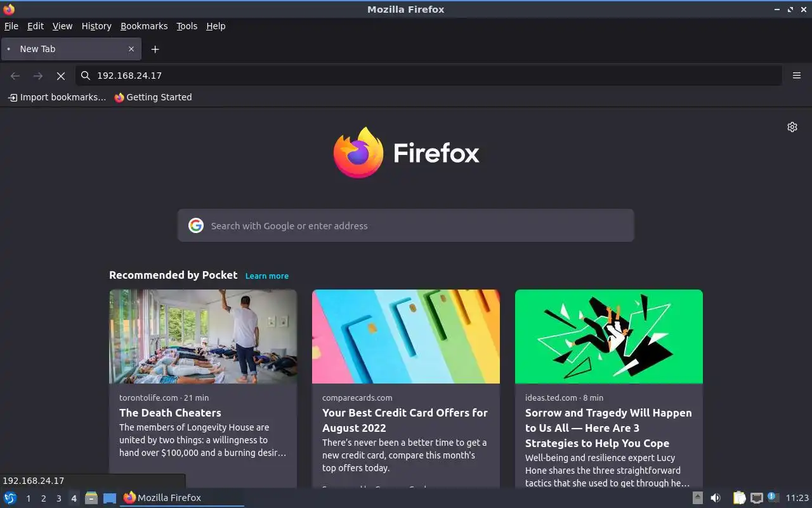The width and height of the screenshot is (812, 508).
Task: Open the New Tab personalize gear icon
Action: pyautogui.click(x=792, y=127)
